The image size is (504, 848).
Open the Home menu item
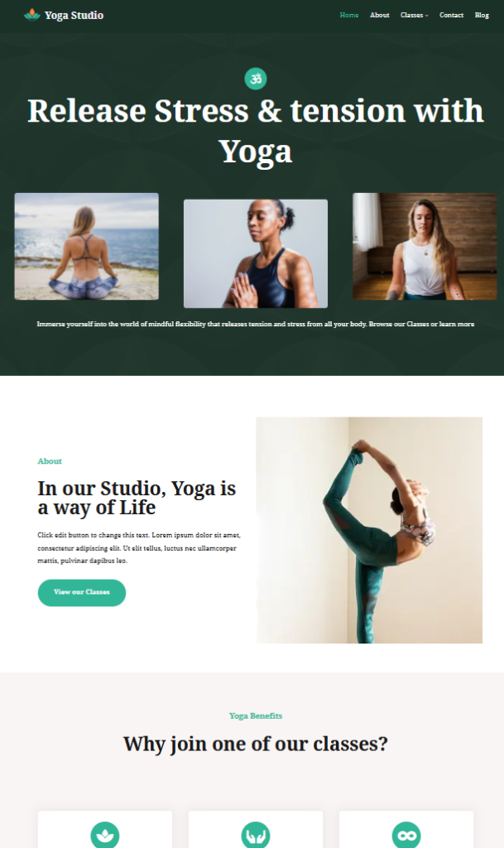click(349, 15)
